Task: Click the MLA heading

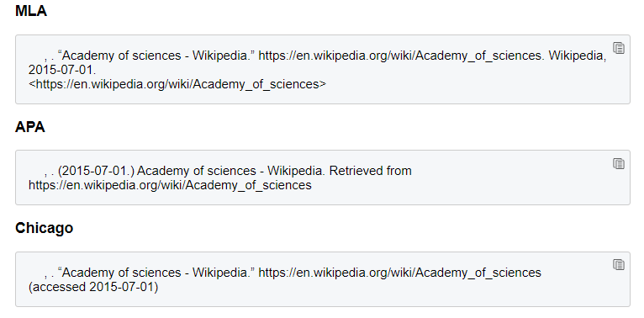Action: (x=31, y=11)
